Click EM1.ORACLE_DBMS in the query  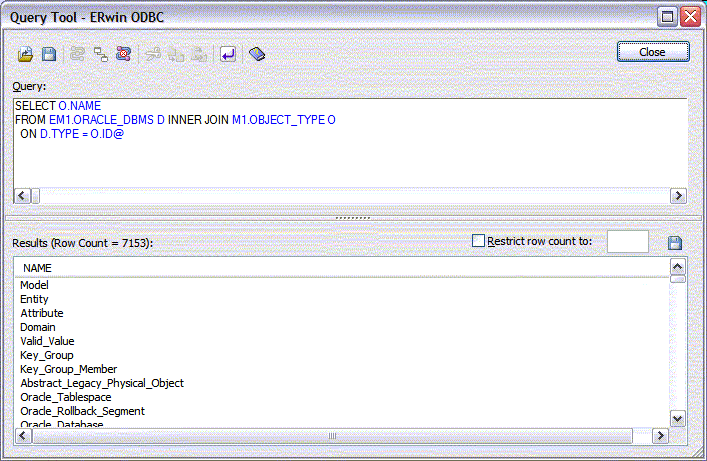101,120
